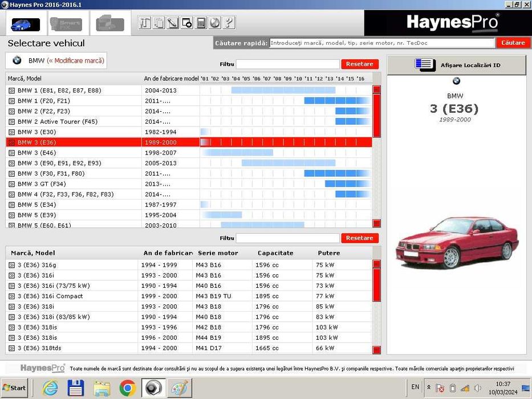Viewport: 532px width, 399px height.
Task: Click the window with arrow toolbar icon
Action: click(x=186, y=23)
